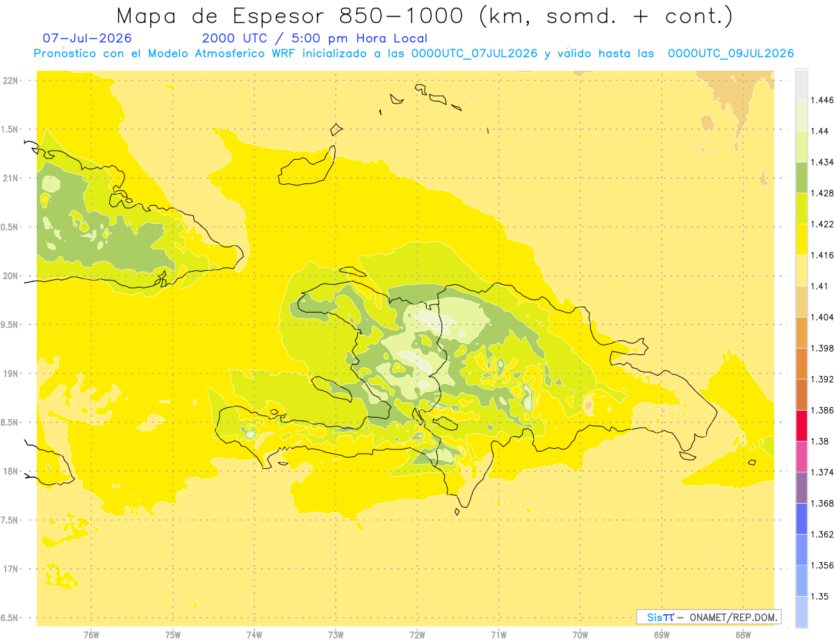Click the '1.404' colorbar value

coord(821,317)
